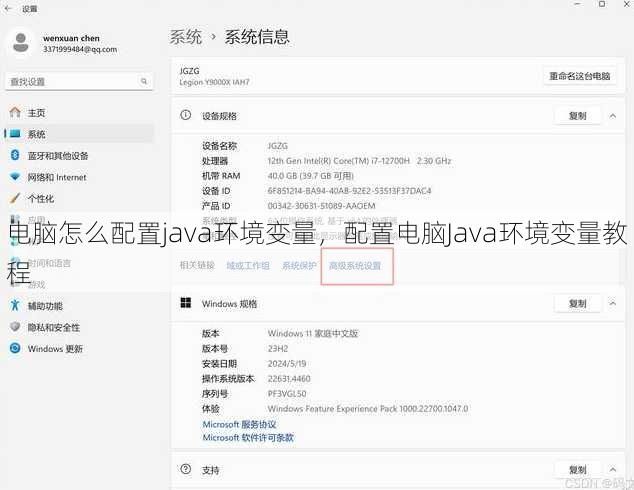Open 高级系统设置 link
Image resolution: width=634 pixels, height=490 pixels.
point(355,266)
